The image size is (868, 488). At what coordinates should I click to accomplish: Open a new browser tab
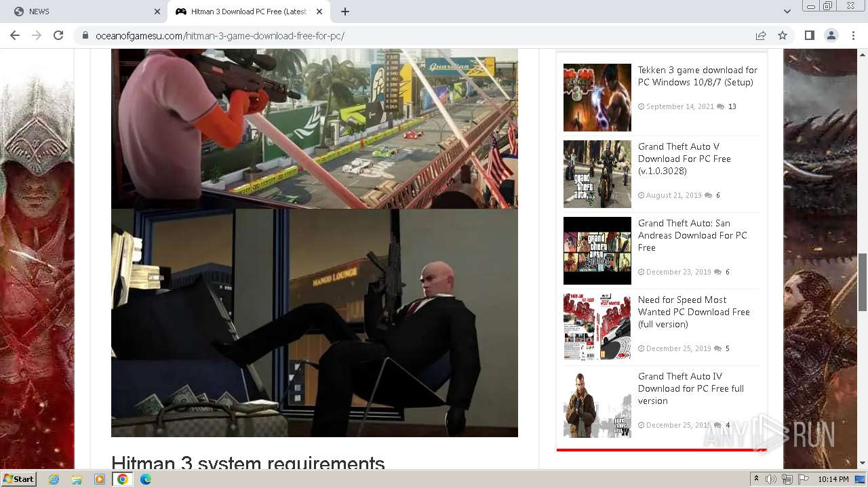coord(345,12)
